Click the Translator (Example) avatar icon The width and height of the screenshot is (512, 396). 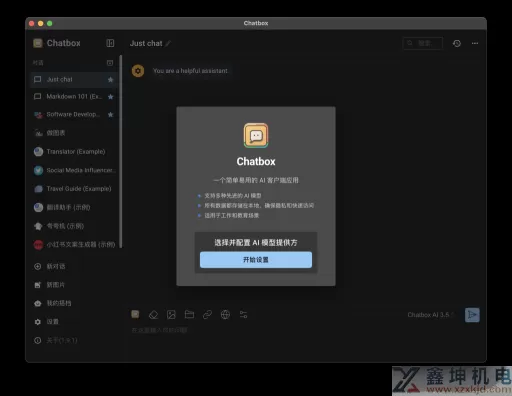[38, 152]
